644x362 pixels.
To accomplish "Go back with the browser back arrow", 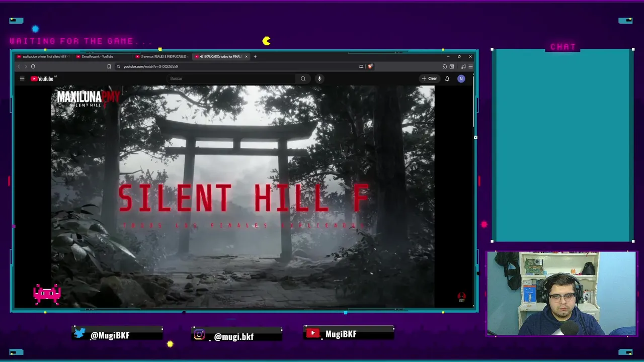I will click(x=19, y=66).
